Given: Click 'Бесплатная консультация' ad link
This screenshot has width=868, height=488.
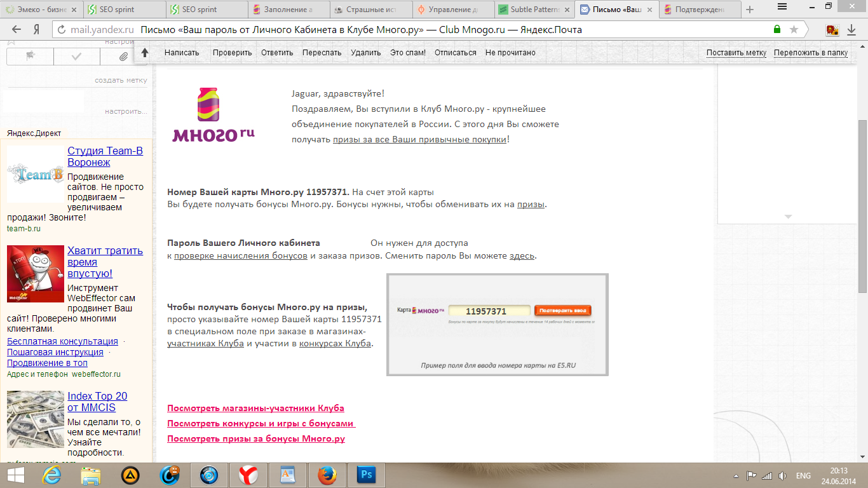Looking at the screenshot, I should pyautogui.click(x=62, y=341).
